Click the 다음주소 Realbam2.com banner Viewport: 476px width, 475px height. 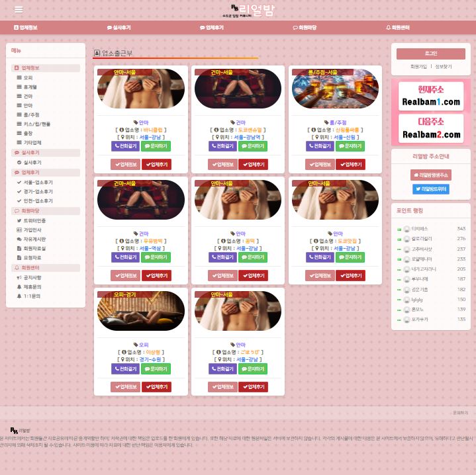coord(431,128)
